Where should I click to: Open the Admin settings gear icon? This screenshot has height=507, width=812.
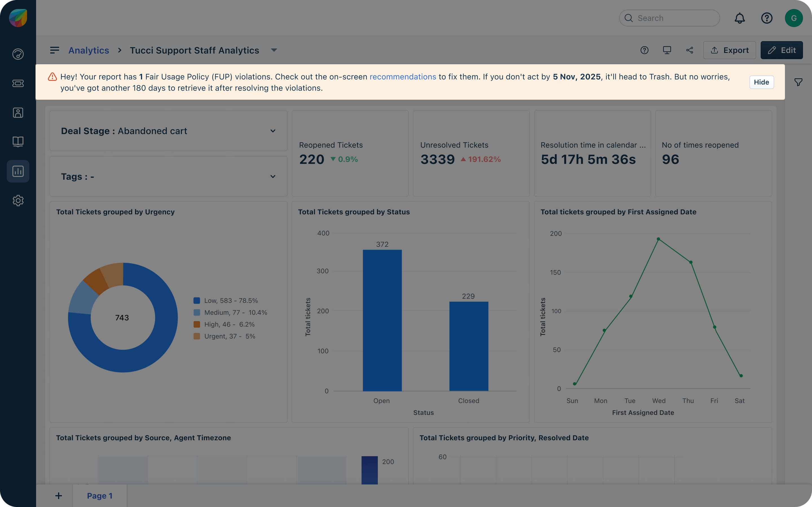[x=18, y=201]
